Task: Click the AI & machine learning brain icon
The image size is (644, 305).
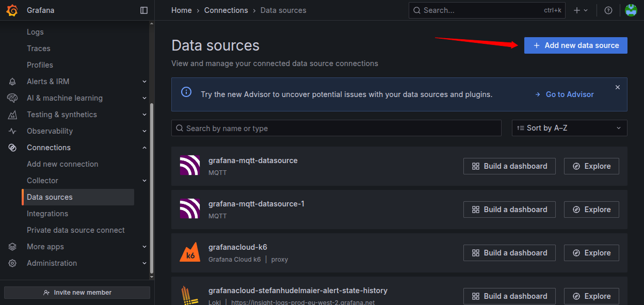Action: click(x=12, y=98)
